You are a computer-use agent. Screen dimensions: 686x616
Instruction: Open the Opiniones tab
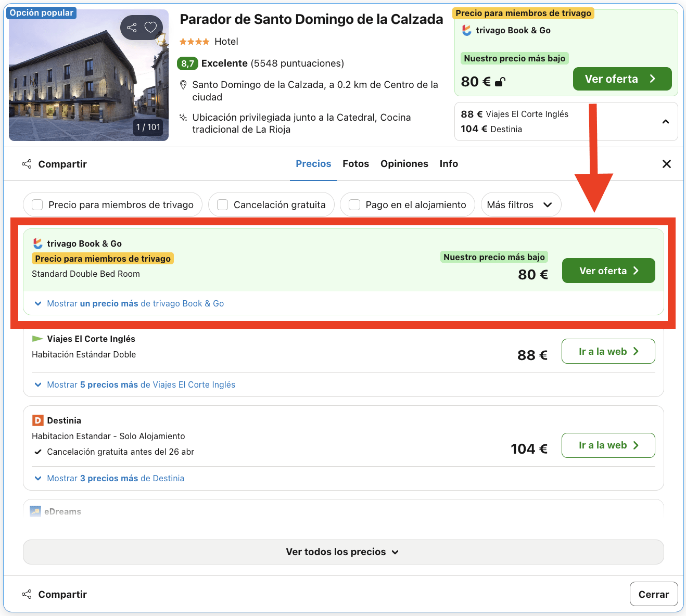point(404,164)
